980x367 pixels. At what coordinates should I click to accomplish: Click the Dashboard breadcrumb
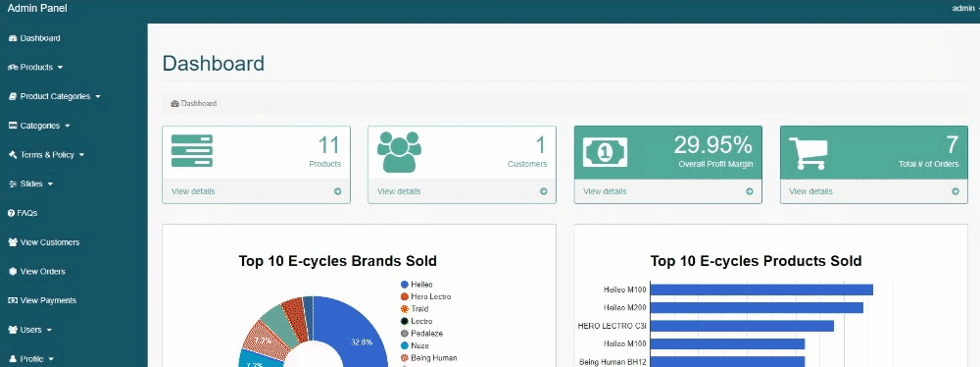click(199, 103)
